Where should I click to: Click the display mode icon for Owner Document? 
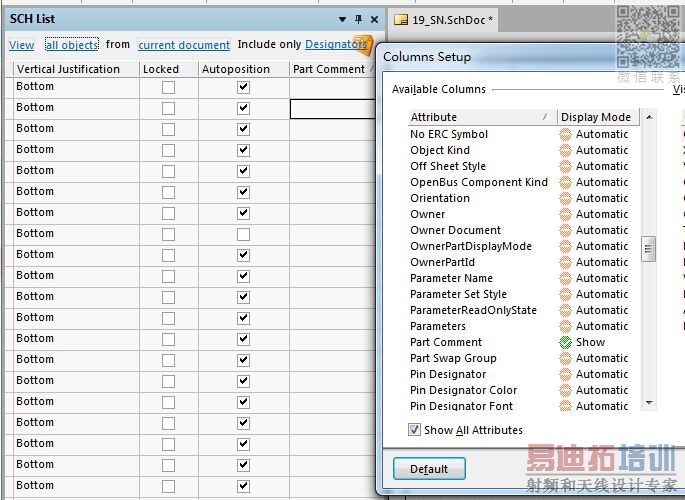tap(565, 230)
